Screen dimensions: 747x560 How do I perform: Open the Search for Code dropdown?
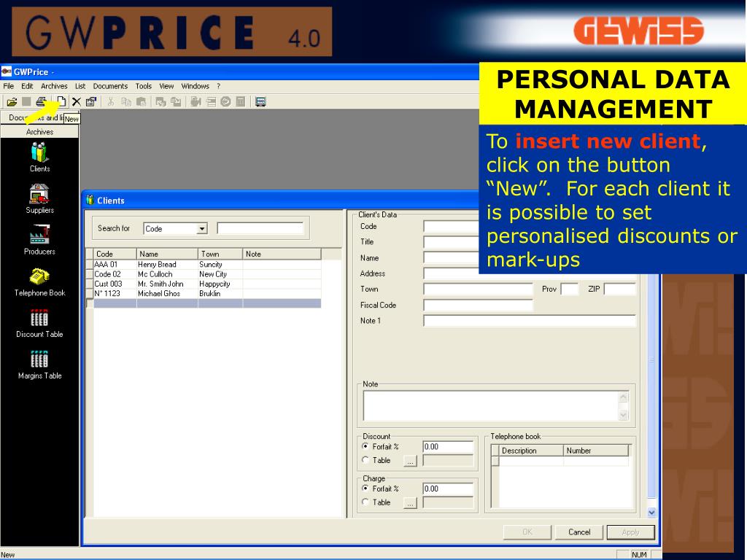202,229
